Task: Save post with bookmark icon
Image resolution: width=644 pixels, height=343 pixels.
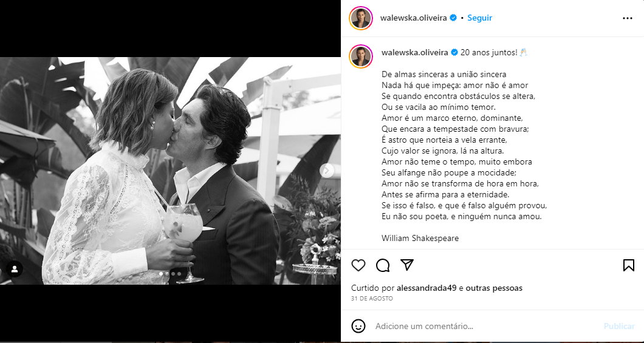Action: point(628,265)
